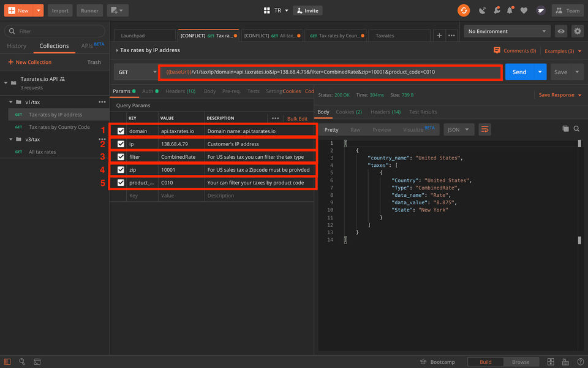This screenshot has width=588, height=368.
Task: Open the Send button dropdown arrow
Action: (x=540, y=72)
